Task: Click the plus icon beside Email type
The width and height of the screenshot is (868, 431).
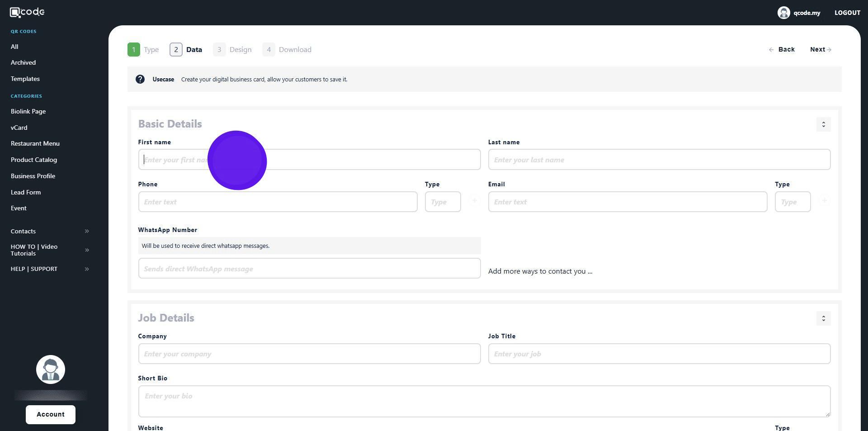Action: point(824,201)
